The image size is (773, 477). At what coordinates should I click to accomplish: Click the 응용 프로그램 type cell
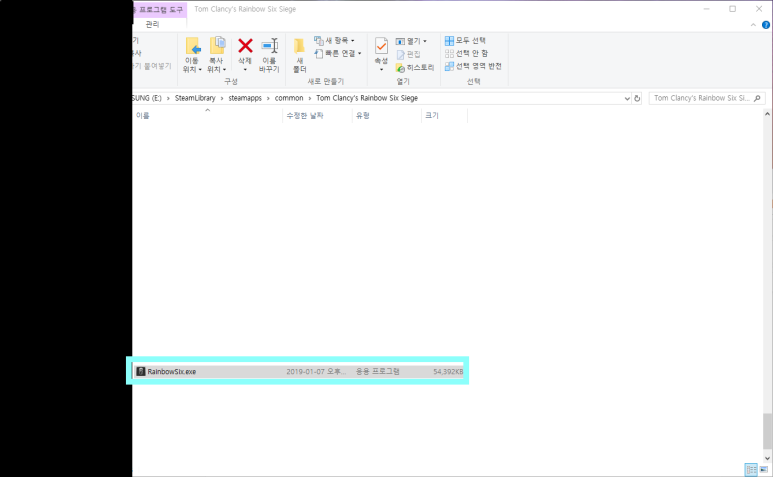click(x=378, y=372)
